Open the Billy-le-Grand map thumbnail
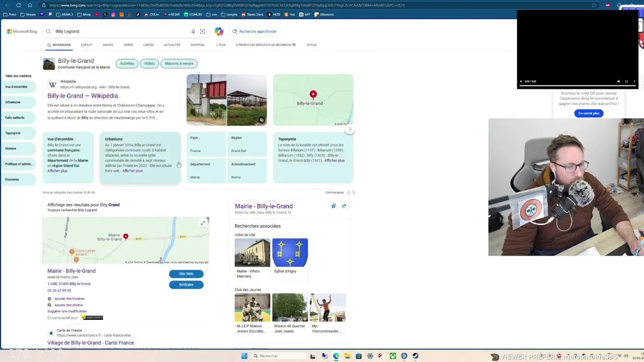The height and width of the screenshot is (362, 644). click(313, 100)
